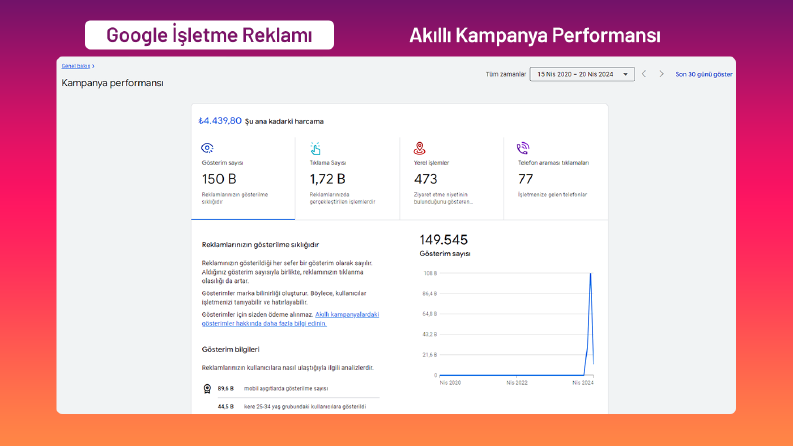Open the Genel bakış breadcrumb link

tap(76, 66)
